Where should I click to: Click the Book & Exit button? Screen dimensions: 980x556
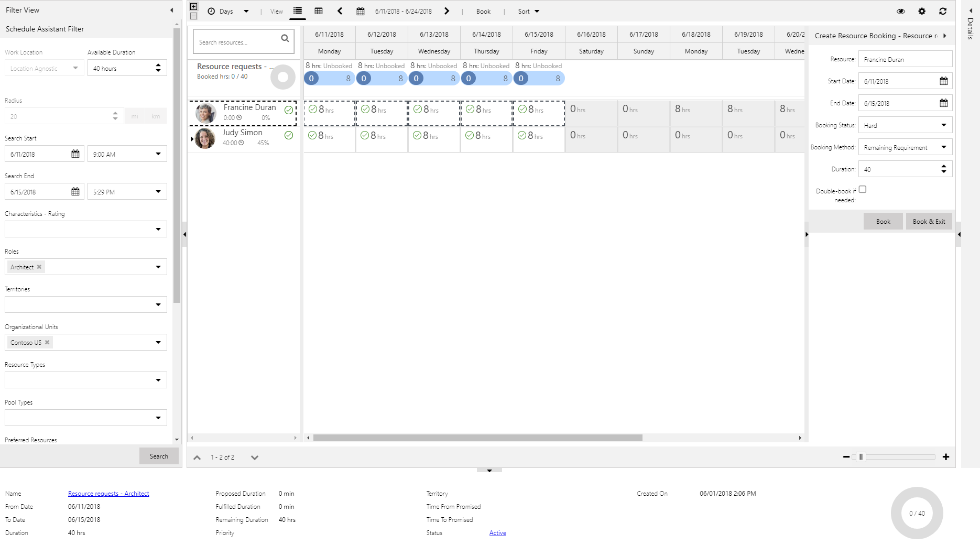click(x=929, y=222)
